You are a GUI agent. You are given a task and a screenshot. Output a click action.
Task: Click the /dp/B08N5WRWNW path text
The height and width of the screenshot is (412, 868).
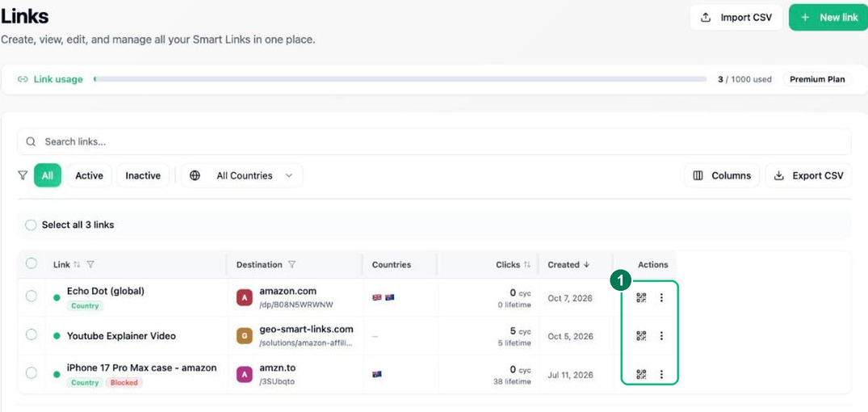click(x=296, y=305)
